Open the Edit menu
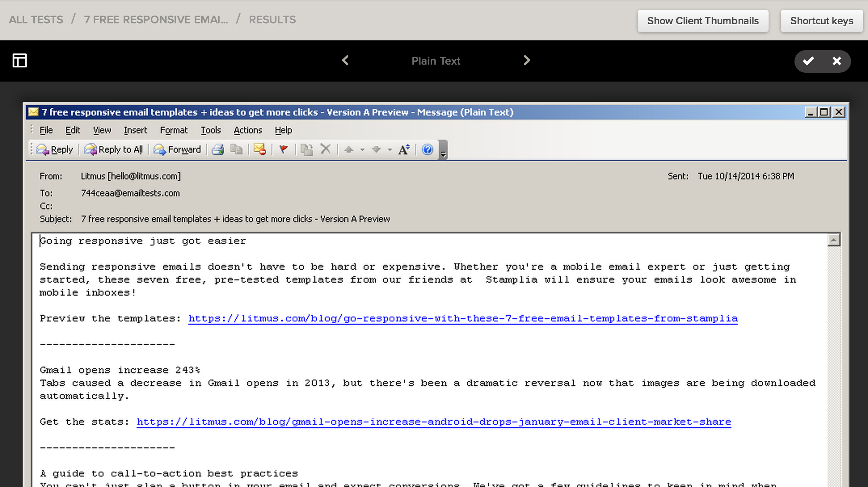Image resolution: width=868 pixels, height=487 pixels. (x=73, y=130)
